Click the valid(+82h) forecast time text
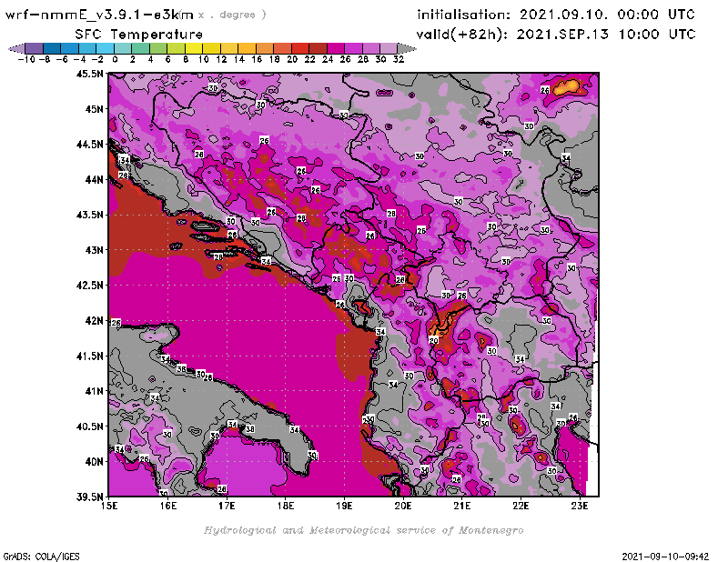Image resolution: width=728 pixels, height=562 pixels. click(555, 34)
